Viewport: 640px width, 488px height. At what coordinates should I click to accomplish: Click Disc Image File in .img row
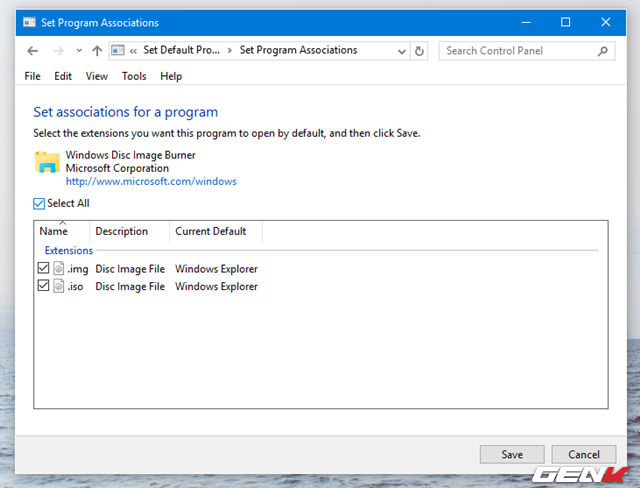click(x=130, y=269)
